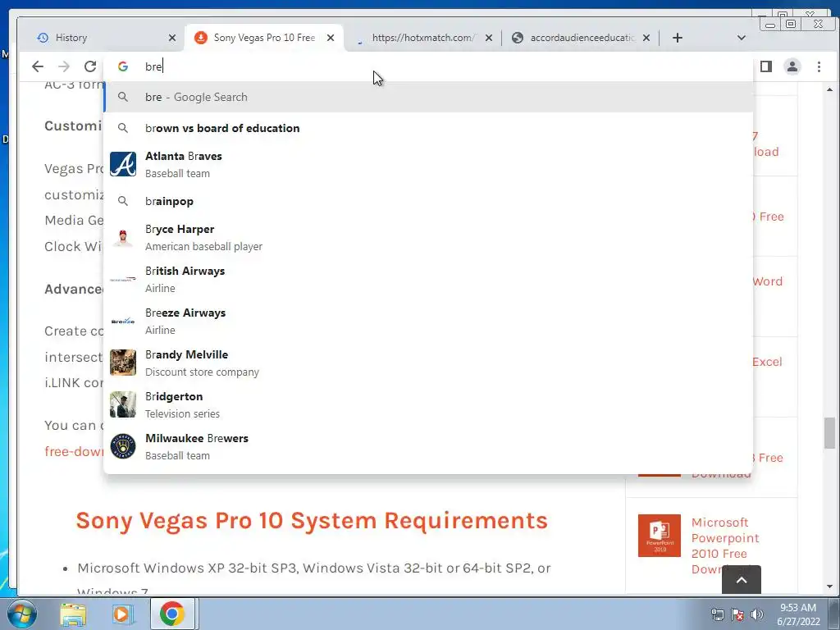The image size is (840, 630).
Task: Open the side panel icon
Action: click(x=766, y=66)
